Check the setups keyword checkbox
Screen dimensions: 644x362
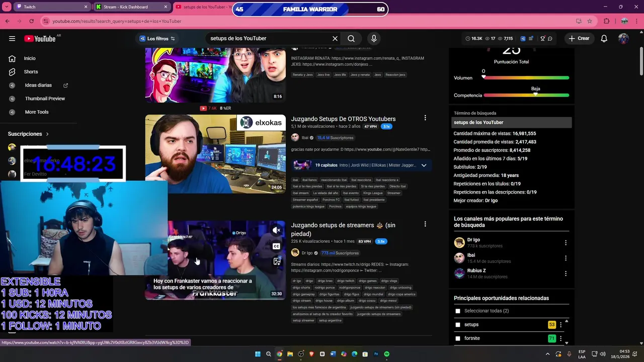tap(458, 325)
